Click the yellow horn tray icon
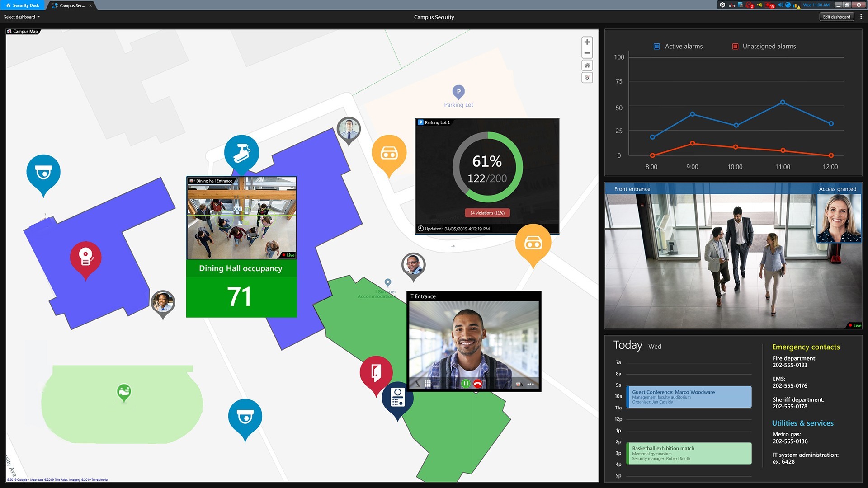The width and height of the screenshot is (868, 488). [759, 5]
